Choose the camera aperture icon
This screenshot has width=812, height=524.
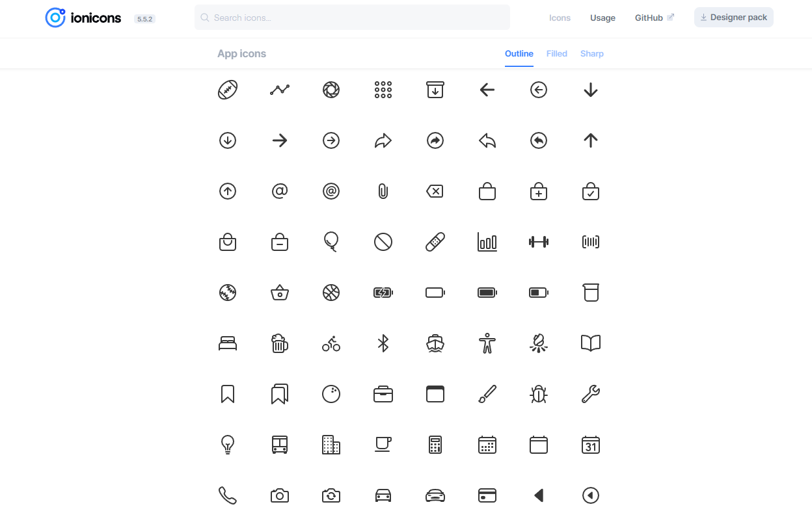[331, 90]
